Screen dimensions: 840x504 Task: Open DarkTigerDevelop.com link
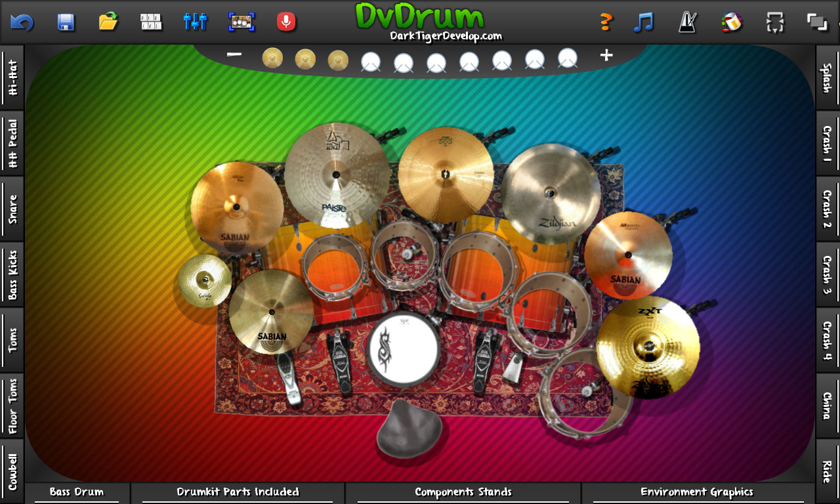click(x=446, y=37)
